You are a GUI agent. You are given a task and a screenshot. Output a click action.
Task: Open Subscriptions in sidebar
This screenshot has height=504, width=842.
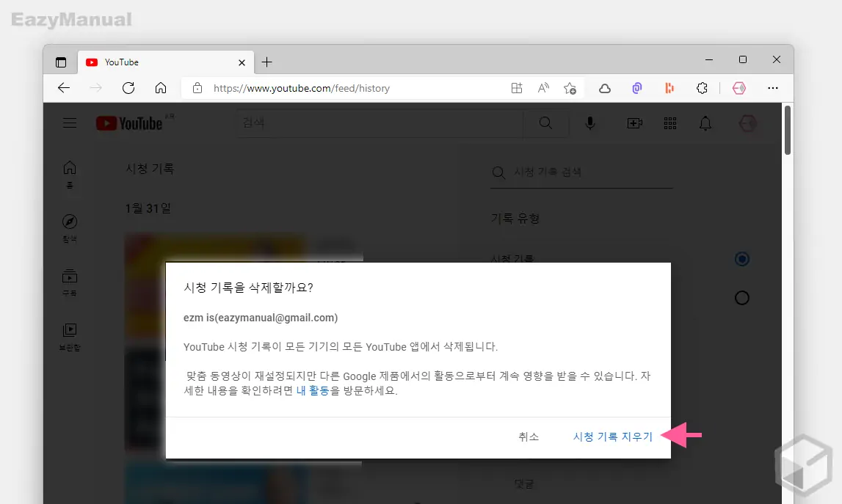pos(70,283)
